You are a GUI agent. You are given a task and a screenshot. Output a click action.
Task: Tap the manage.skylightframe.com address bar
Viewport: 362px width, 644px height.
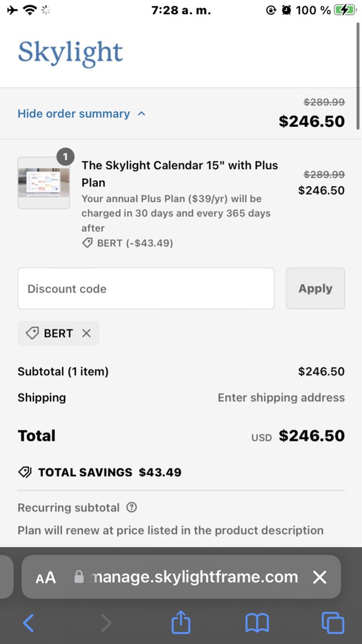192,577
